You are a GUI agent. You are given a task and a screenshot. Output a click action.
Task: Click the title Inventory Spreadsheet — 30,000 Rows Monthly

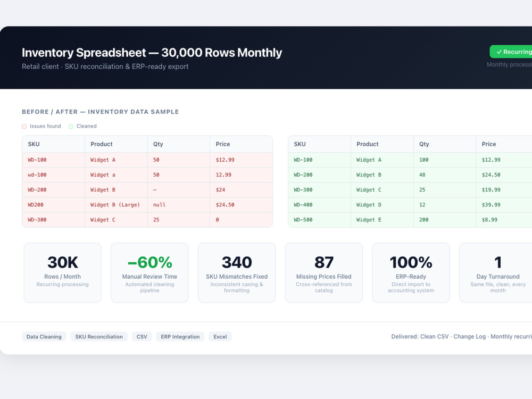tap(152, 53)
